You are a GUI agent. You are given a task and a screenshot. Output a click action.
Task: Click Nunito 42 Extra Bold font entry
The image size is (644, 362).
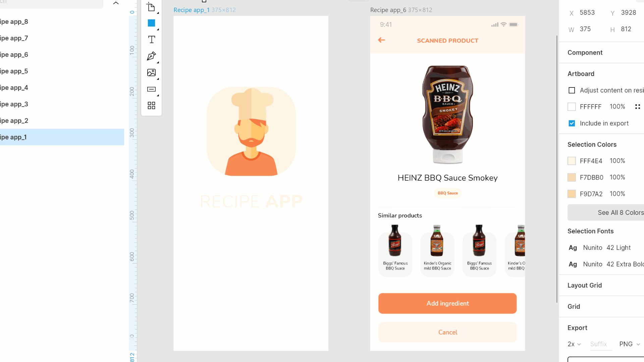606,264
